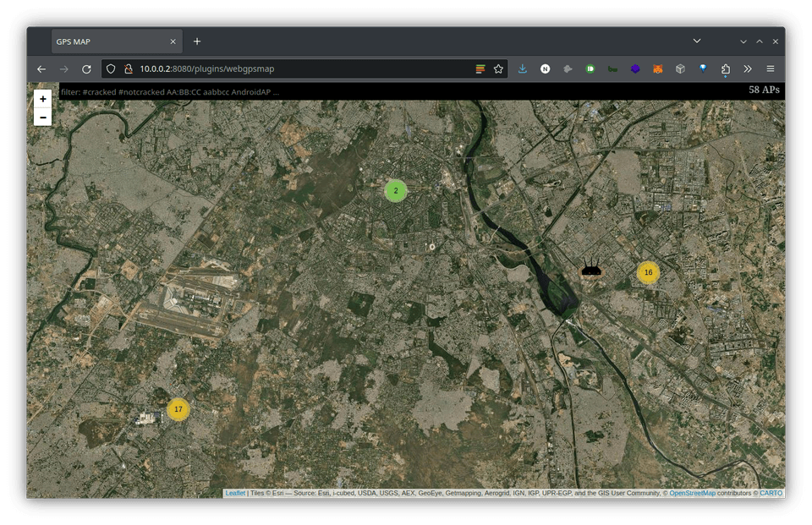Click the shield tracking protection icon

tap(111, 68)
